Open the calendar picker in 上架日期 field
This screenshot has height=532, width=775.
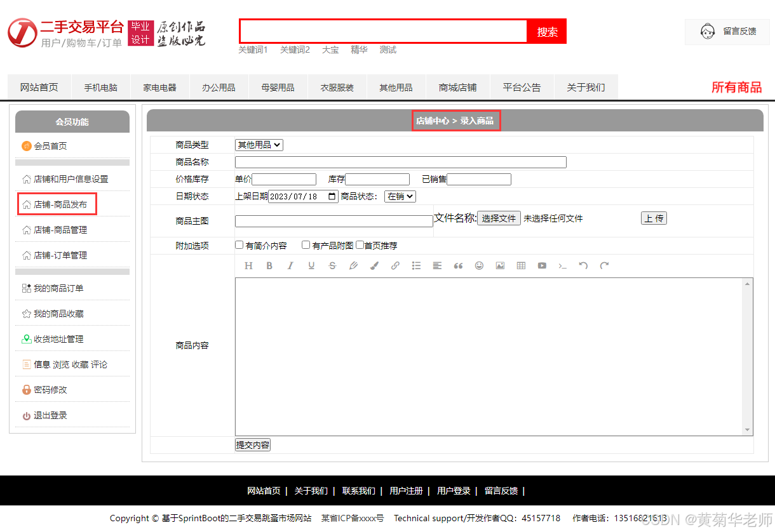click(332, 197)
